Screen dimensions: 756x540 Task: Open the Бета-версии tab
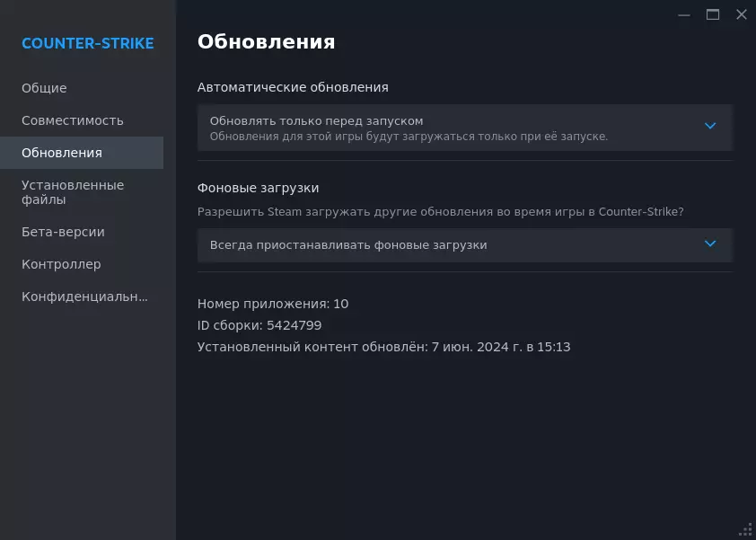(x=63, y=232)
